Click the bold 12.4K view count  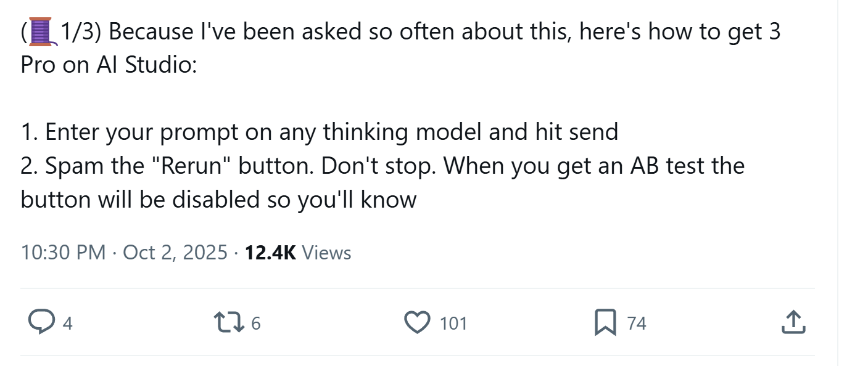(x=270, y=253)
